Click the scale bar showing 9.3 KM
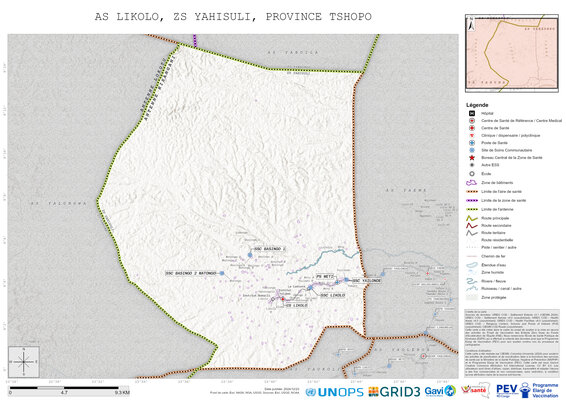This screenshot has width=566, height=400. [x=69, y=390]
